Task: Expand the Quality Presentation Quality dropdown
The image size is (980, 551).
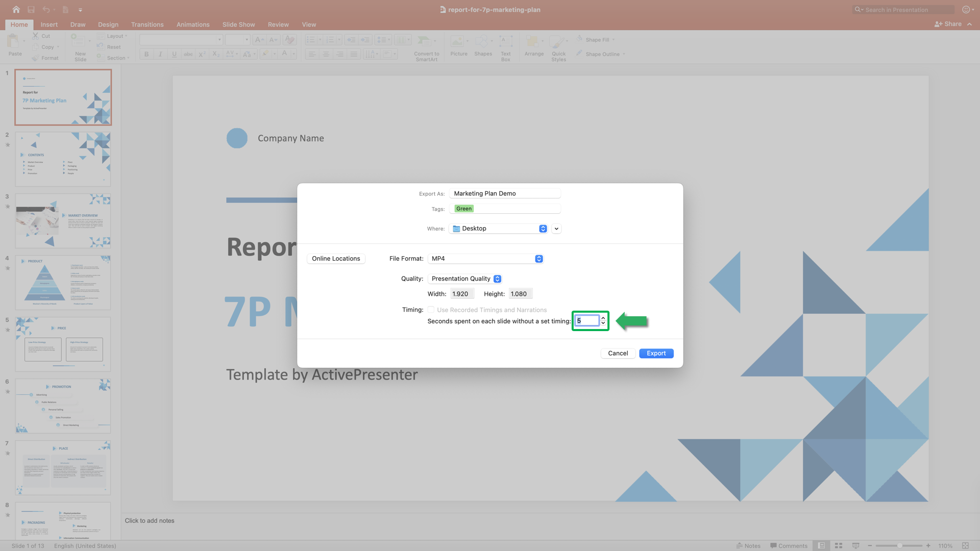Action: pos(498,278)
